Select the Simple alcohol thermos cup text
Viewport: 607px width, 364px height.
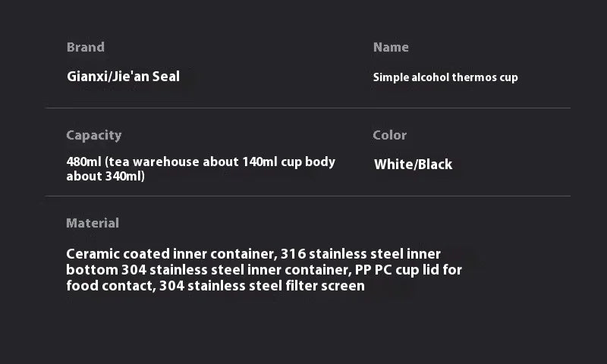445,77
